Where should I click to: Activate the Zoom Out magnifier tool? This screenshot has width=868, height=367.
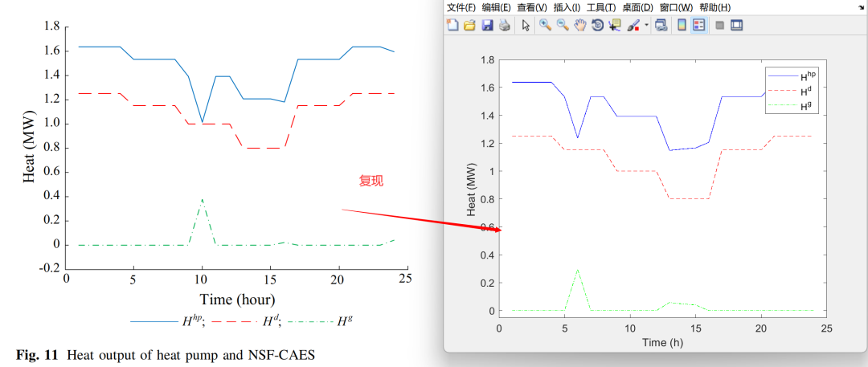pos(563,25)
